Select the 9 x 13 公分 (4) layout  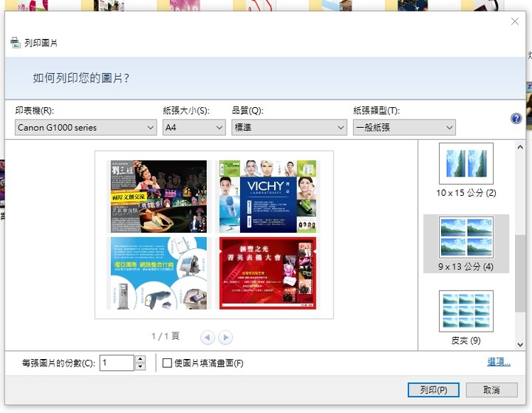(x=466, y=244)
